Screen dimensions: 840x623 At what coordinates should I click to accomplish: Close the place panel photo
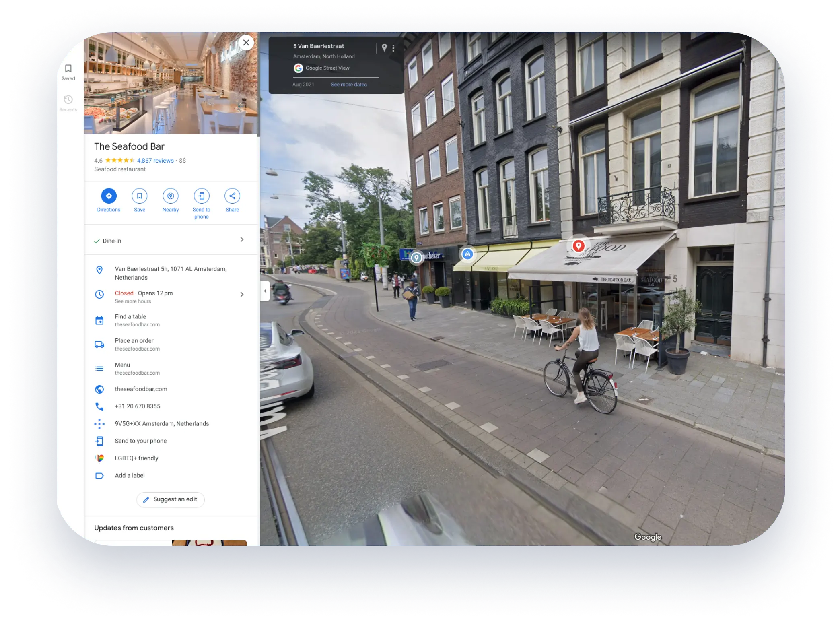[x=246, y=43]
